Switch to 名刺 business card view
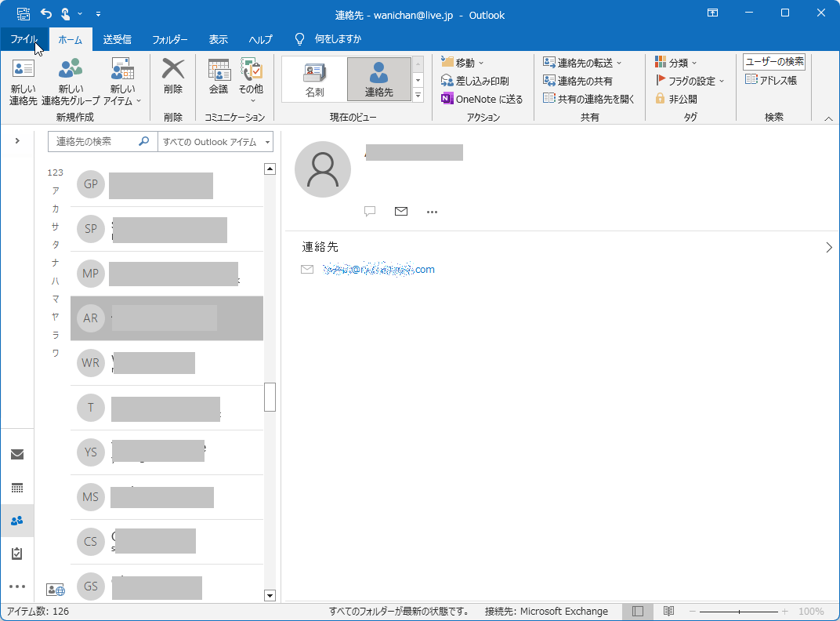This screenshot has width=840, height=621. [314, 79]
